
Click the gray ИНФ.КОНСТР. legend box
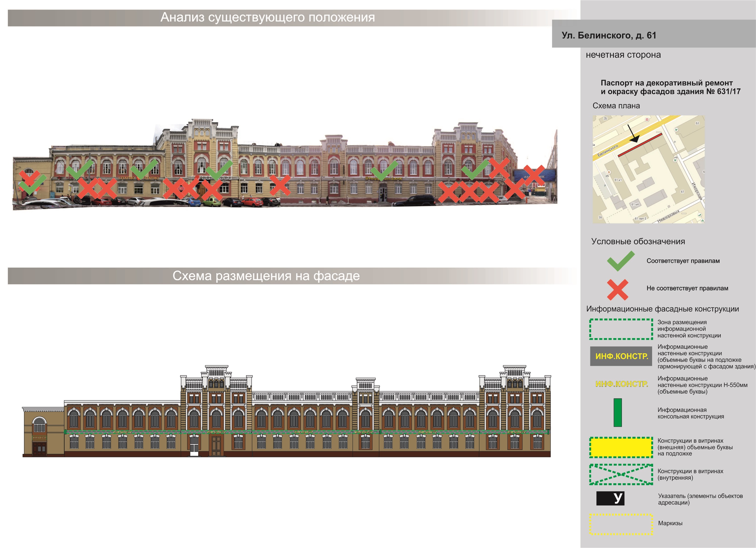(621, 356)
